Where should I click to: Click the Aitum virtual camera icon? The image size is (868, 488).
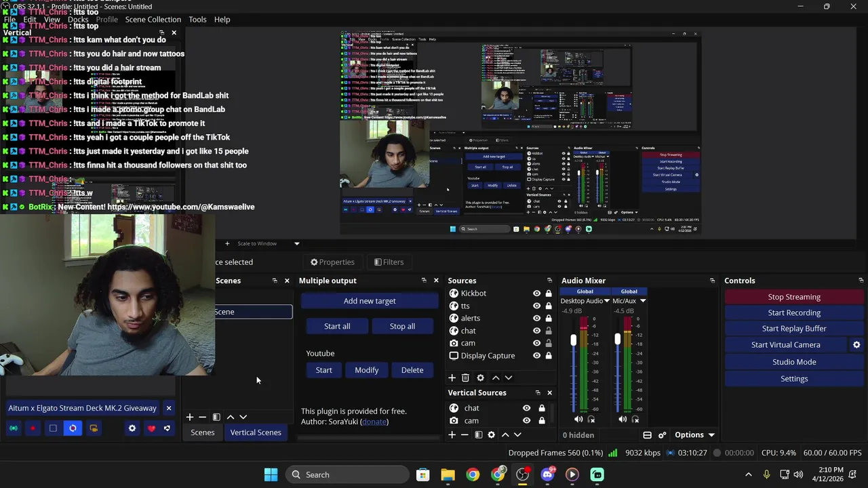[x=94, y=428]
